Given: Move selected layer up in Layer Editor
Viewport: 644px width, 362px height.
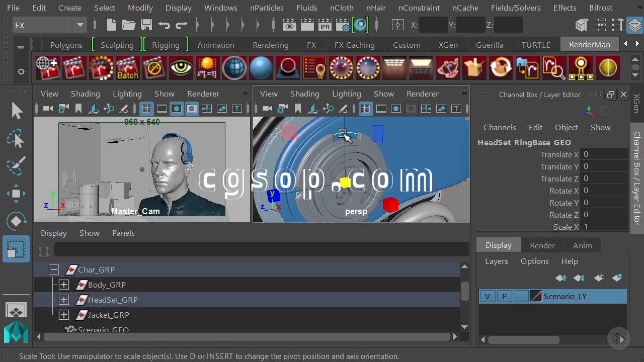Looking at the screenshot, I should point(561,278).
